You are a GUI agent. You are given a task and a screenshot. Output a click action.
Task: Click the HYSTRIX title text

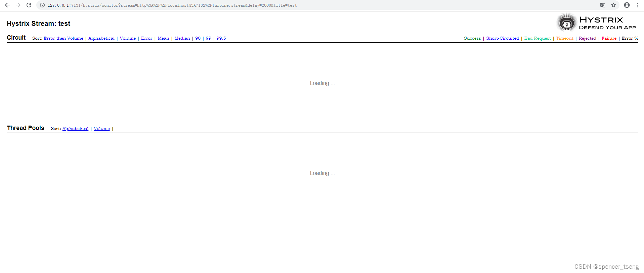click(601, 20)
